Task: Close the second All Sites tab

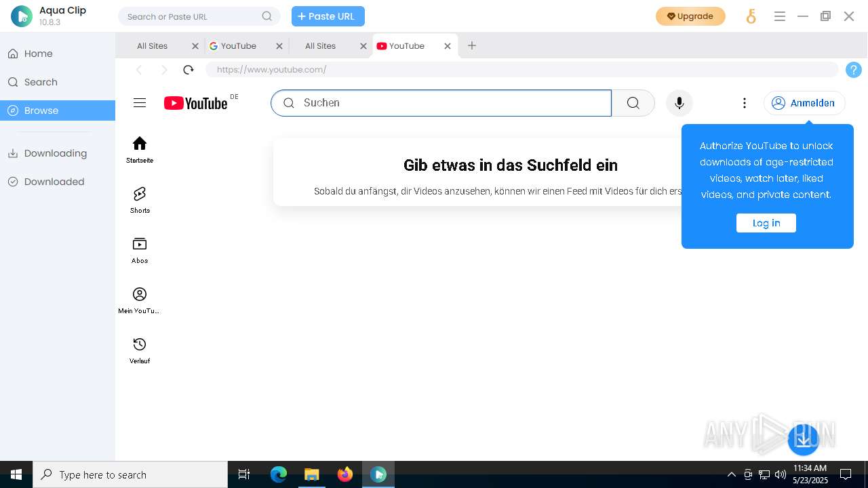Action: 363,46
